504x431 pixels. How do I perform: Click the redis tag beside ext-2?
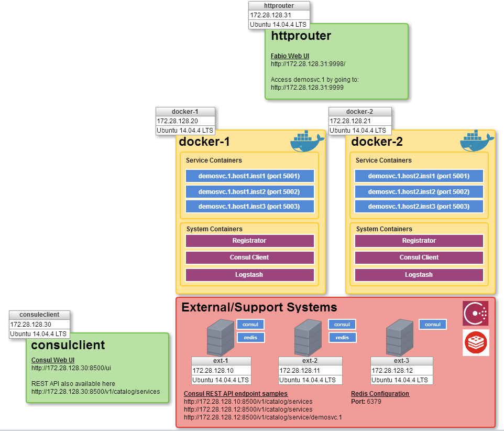coord(342,338)
